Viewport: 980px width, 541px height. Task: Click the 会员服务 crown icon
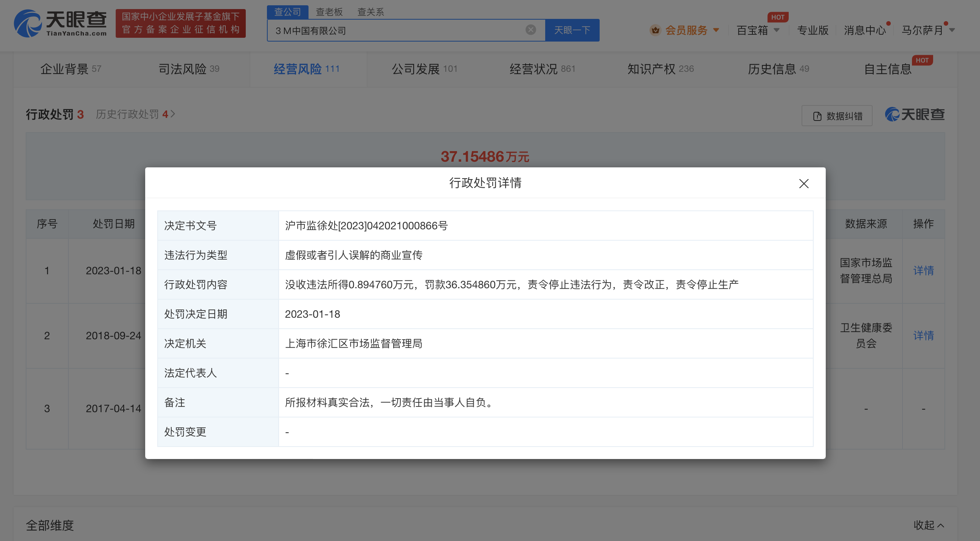tap(655, 30)
